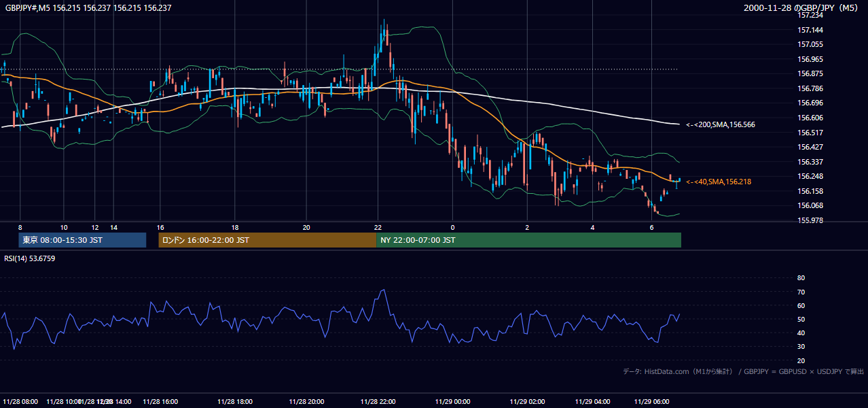Click price axis label 156.068

(x=810, y=205)
